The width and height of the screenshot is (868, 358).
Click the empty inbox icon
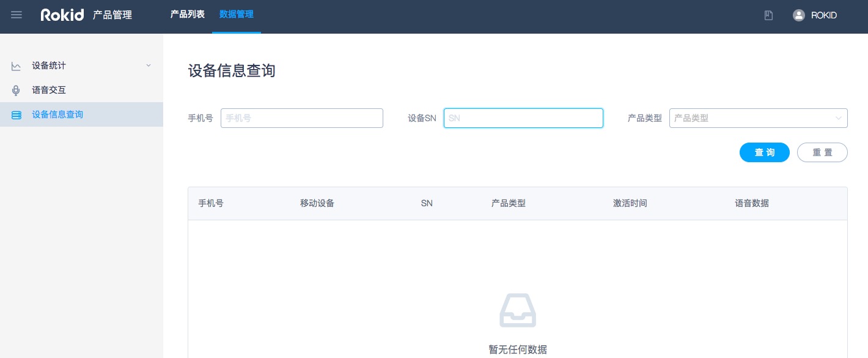[x=517, y=310]
